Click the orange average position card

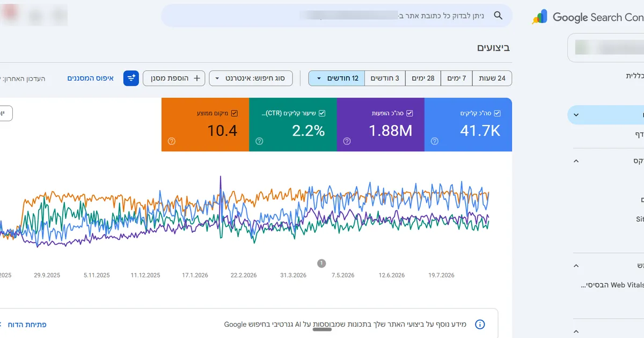(x=205, y=124)
